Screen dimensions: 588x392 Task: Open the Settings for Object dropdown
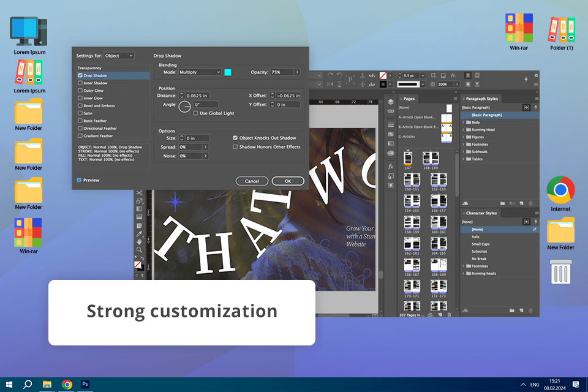point(119,56)
